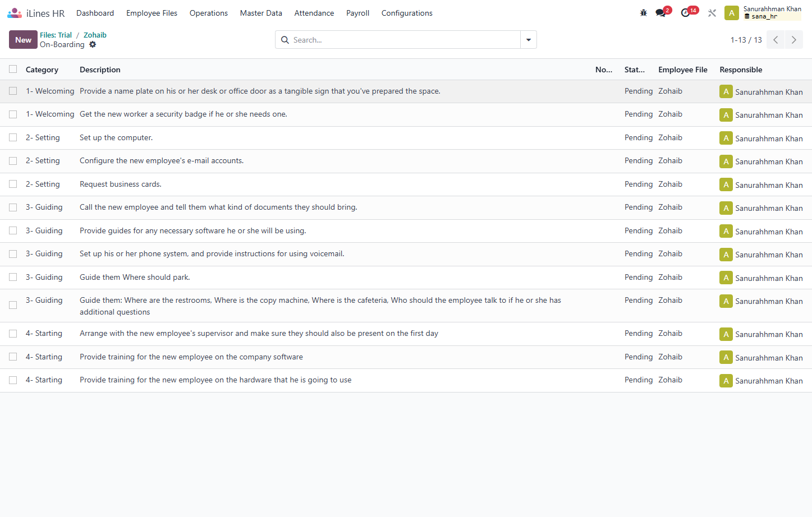The image size is (812, 517).
Task: Click avatar in the security badge row
Action: (x=726, y=115)
